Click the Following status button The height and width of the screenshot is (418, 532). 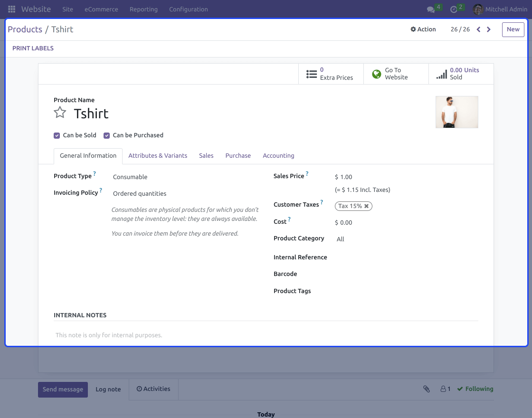[x=475, y=389]
